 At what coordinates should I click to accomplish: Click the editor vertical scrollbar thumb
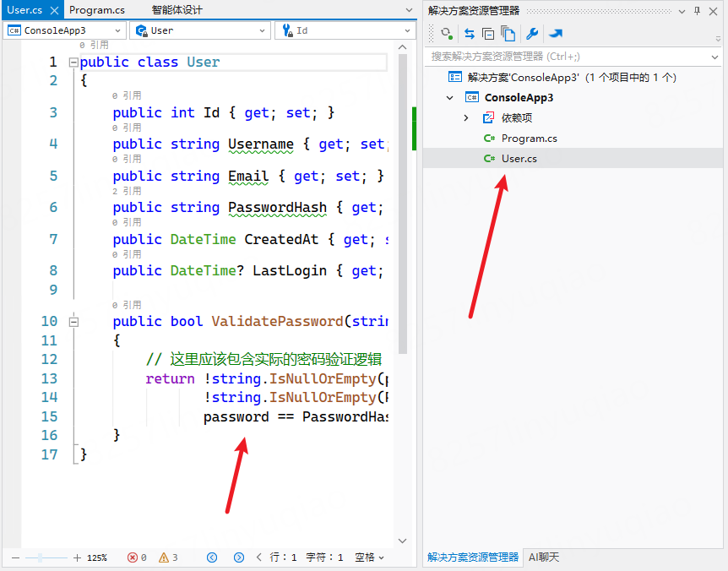coord(403,204)
